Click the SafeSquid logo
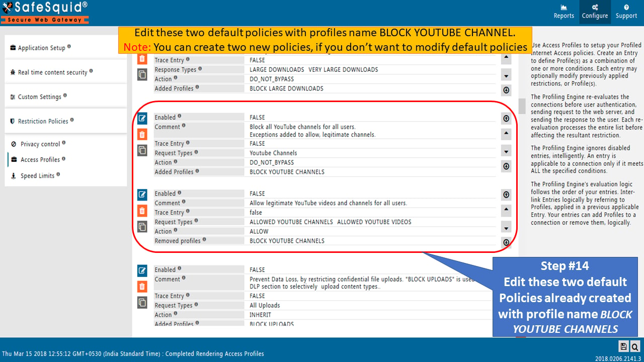The height and width of the screenshot is (362, 644). click(45, 12)
